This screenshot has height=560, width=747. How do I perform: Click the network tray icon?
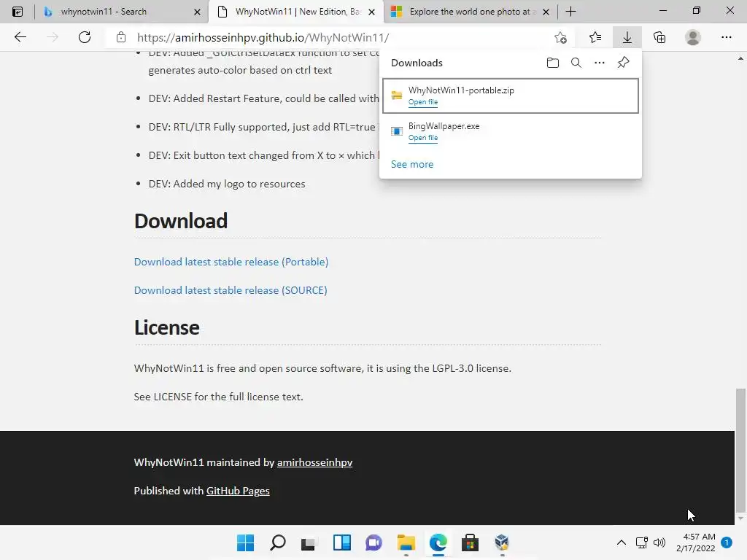(x=642, y=542)
